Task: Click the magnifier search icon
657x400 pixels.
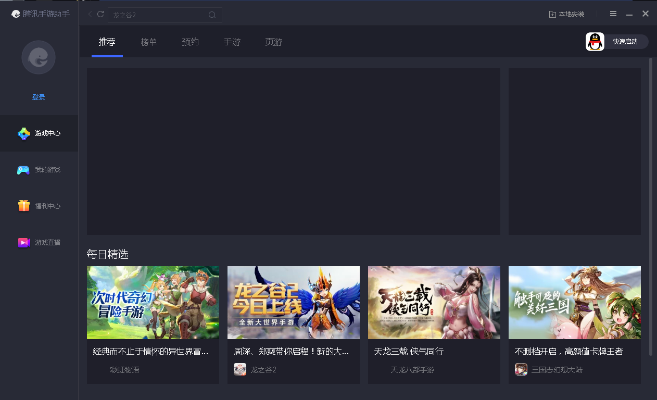Action: coord(212,15)
